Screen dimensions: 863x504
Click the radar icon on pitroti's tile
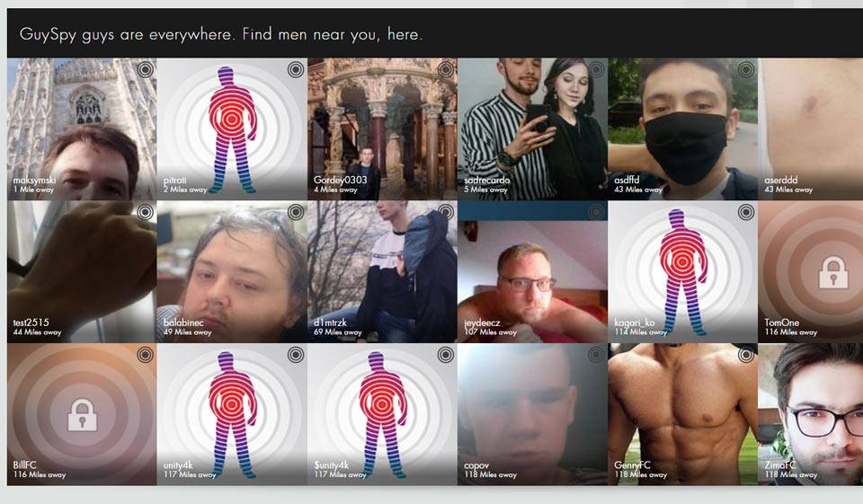295,69
